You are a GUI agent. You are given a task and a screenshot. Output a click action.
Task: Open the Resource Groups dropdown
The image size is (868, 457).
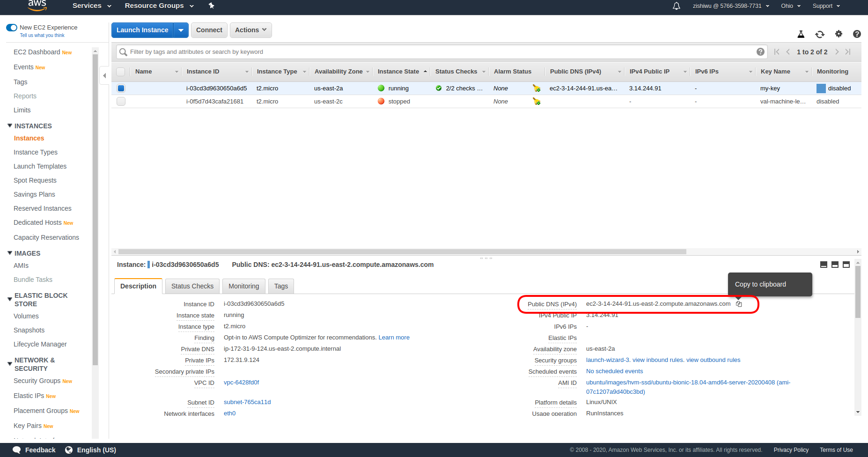(x=159, y=6)
